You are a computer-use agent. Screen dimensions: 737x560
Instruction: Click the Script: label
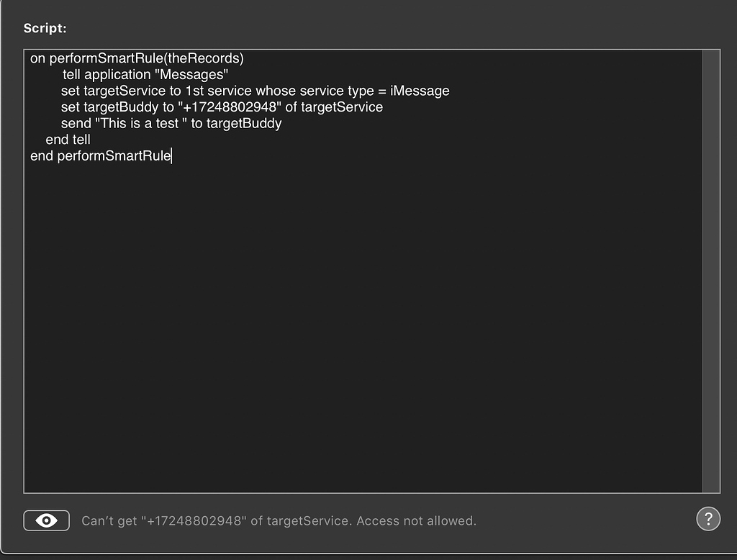point(45,28)
